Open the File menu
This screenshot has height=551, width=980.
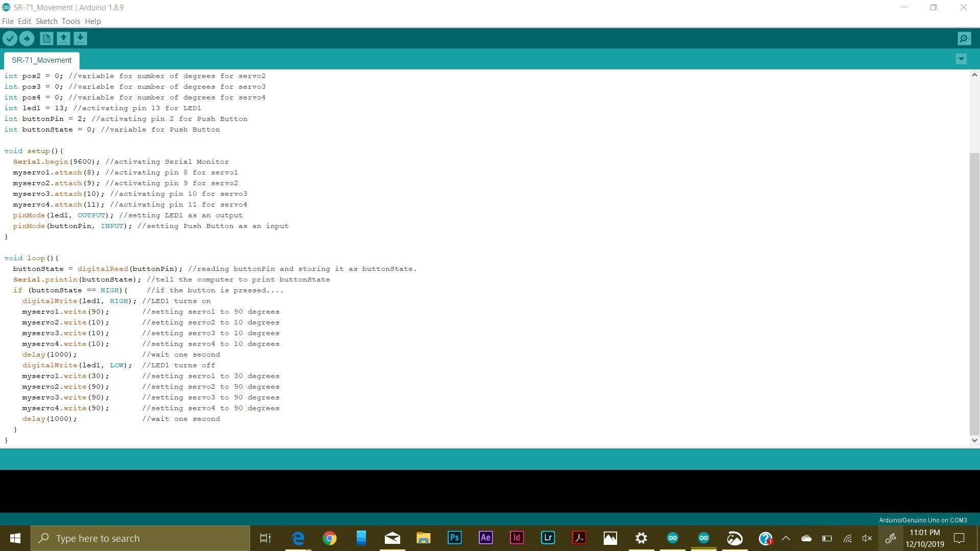point(8,21)
